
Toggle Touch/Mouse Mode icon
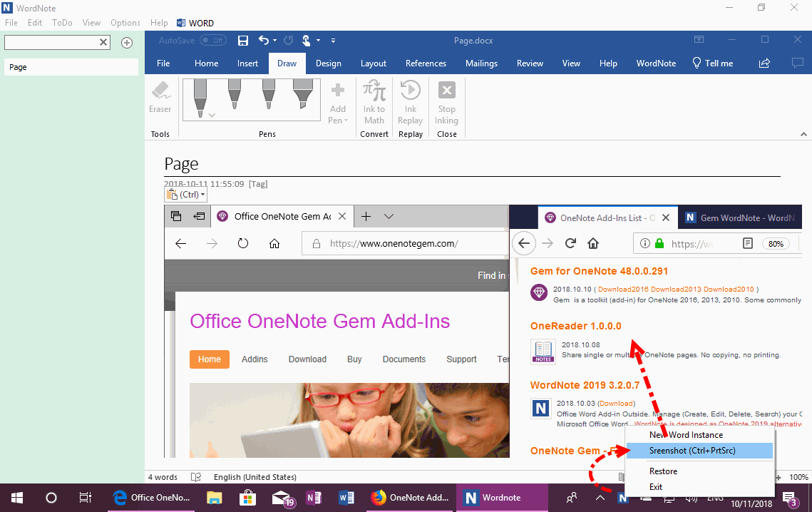(307, 41)
